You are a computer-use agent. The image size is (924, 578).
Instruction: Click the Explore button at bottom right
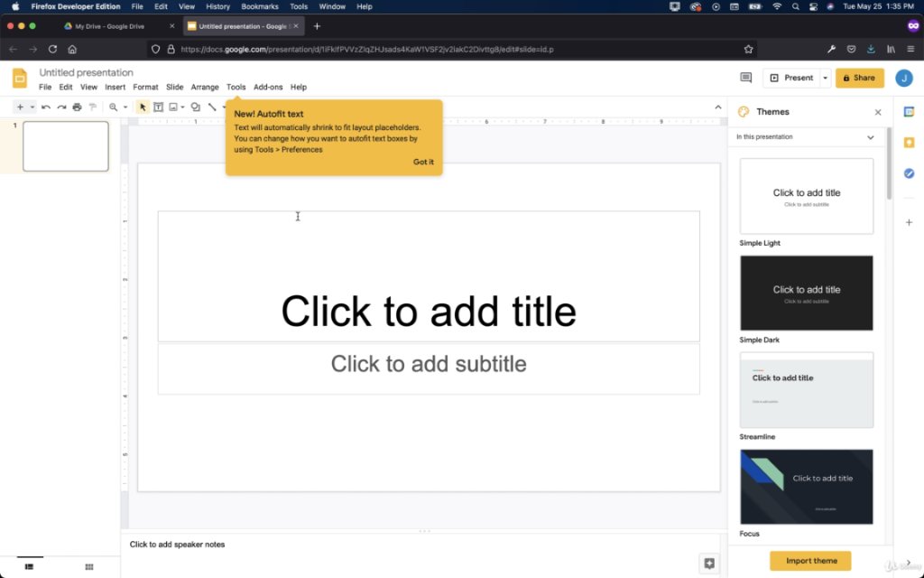(x=709, y=564)
